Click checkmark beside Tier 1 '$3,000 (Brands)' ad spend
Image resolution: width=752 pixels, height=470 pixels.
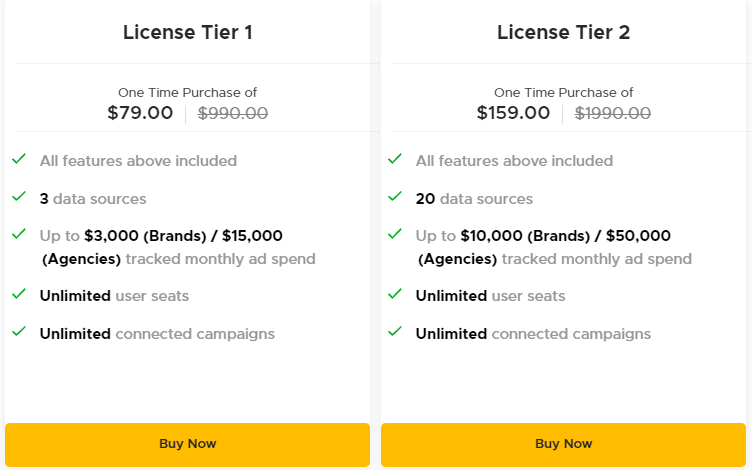click(19, 234)
